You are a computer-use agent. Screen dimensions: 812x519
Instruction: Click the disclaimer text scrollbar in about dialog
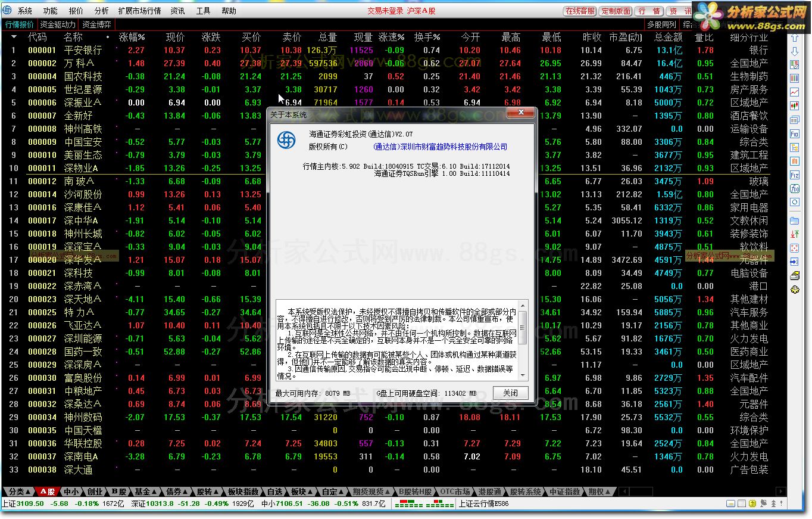pyautogui.click(x=523, y=340)
